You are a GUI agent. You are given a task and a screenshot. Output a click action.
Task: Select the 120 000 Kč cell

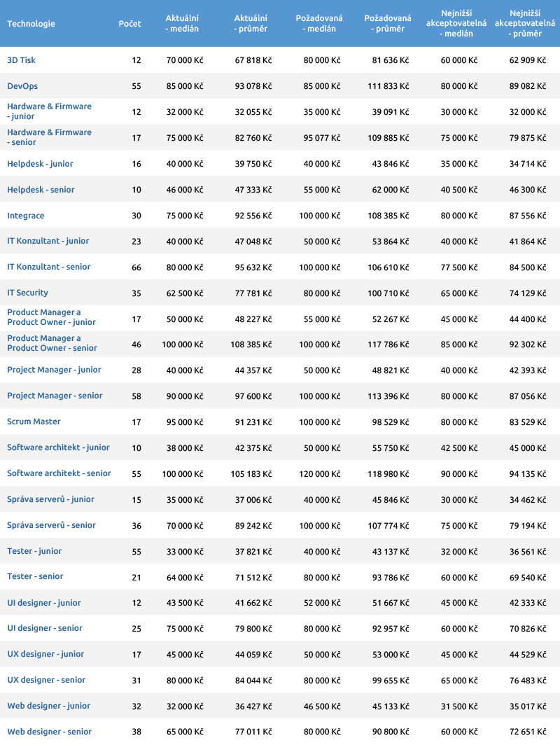pyautogui.click(x=320, y=474)
